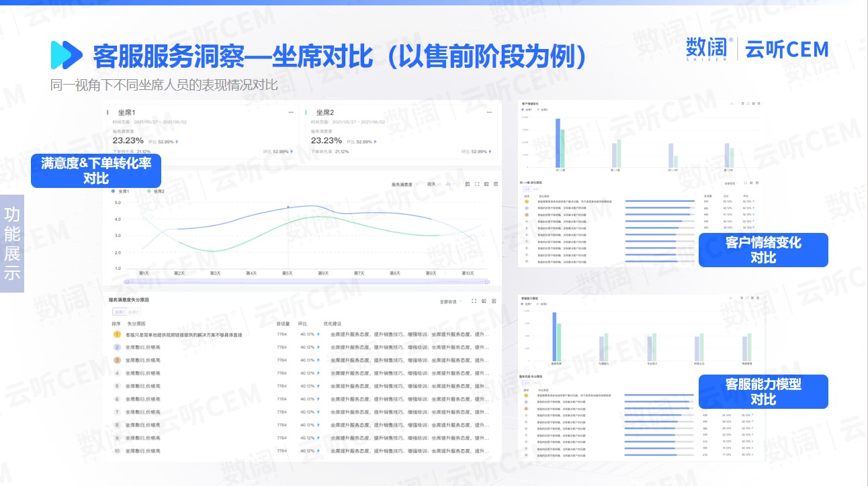Viewport: 868px width, 486px height.
Task: Open the 坐席1 card more-options menu
Action: point(291,112)
